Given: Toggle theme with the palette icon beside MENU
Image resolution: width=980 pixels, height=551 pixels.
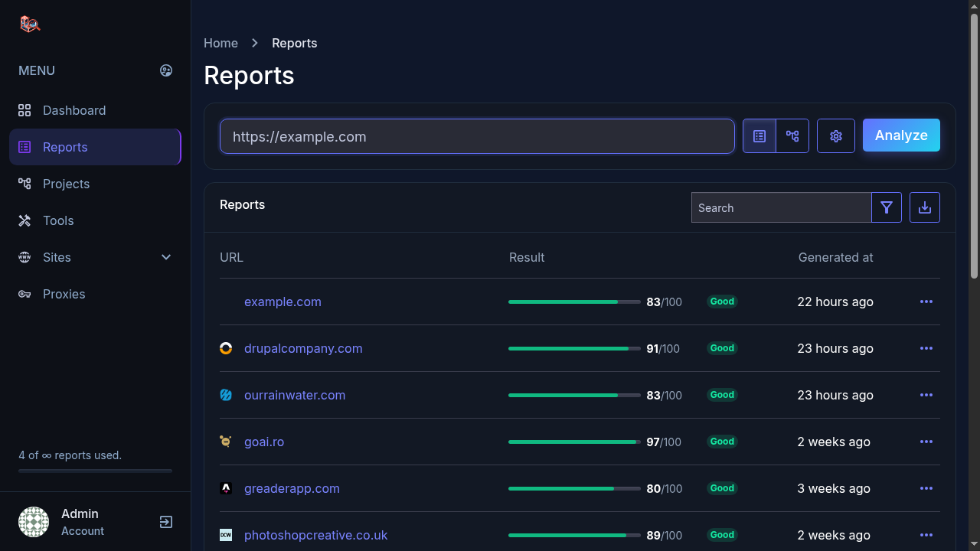Looking at the screenshot, I should (166, 70).
